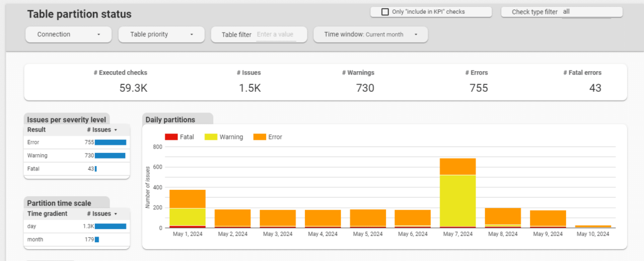Click the 1.5K issues value
The width and height of the screenshot is (644, 261).
250,88
